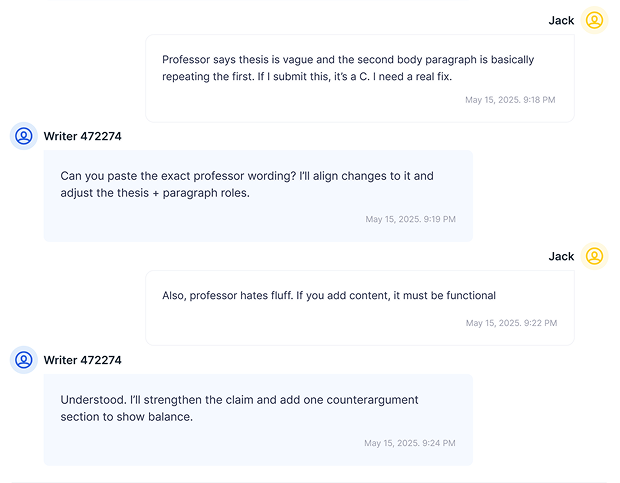620x483 pixels.
Task: Select Writer 472274 name above 'Can you paste'
Action: click(x=82, y=136)
